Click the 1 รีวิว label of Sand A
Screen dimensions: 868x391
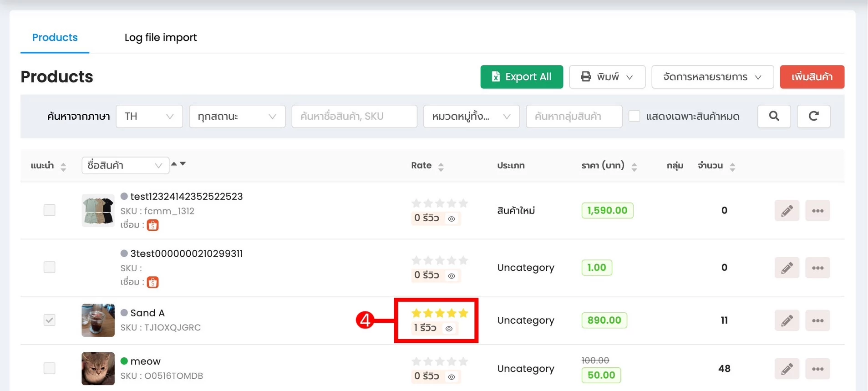coord(425,328)
